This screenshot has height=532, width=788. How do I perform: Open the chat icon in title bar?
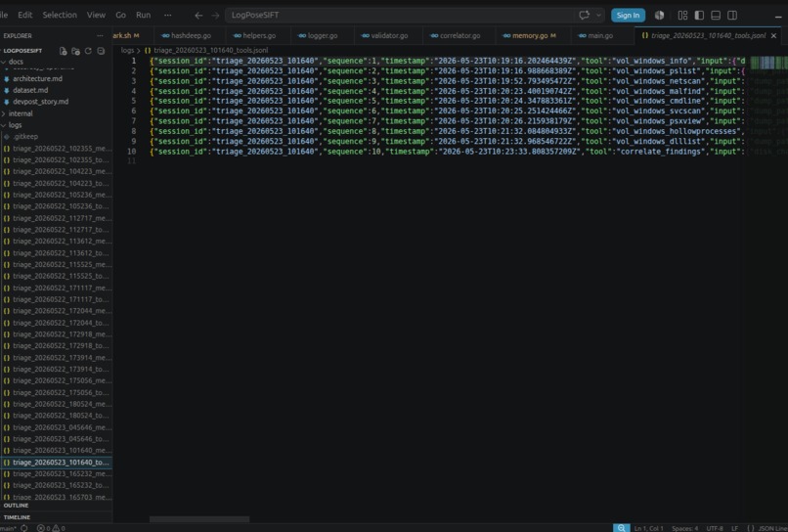pos(584,15)
